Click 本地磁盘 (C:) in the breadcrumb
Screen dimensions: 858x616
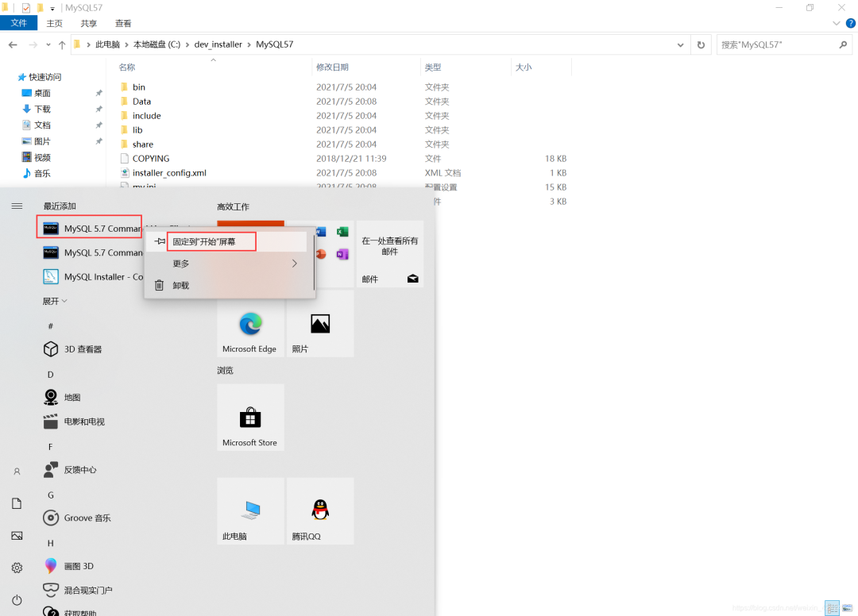[x=157, y=44]
